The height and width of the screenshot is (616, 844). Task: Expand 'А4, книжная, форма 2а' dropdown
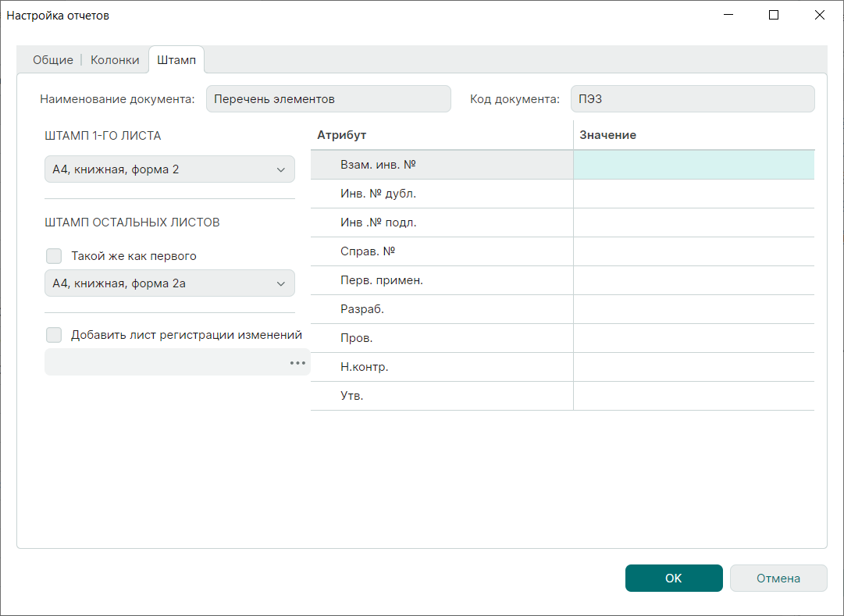169,283
